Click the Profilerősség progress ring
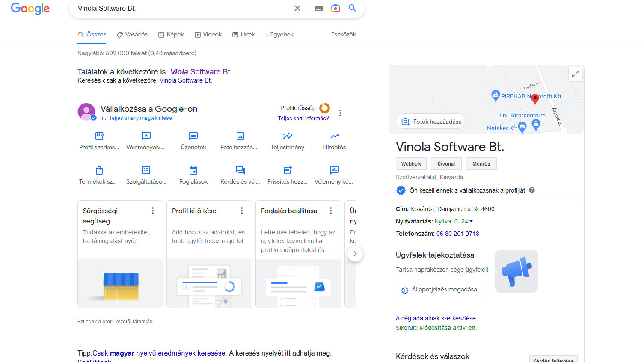This screenshot has width=644, height=362. coord(325,108)
